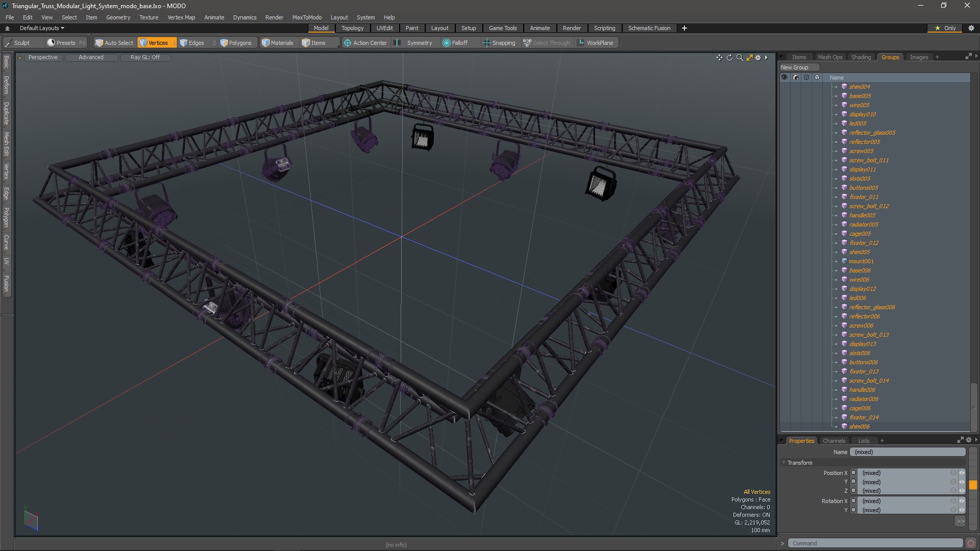
Task: Click the viewport pan (move) icon
Action: pyautogui.click(x=719, y=58)
